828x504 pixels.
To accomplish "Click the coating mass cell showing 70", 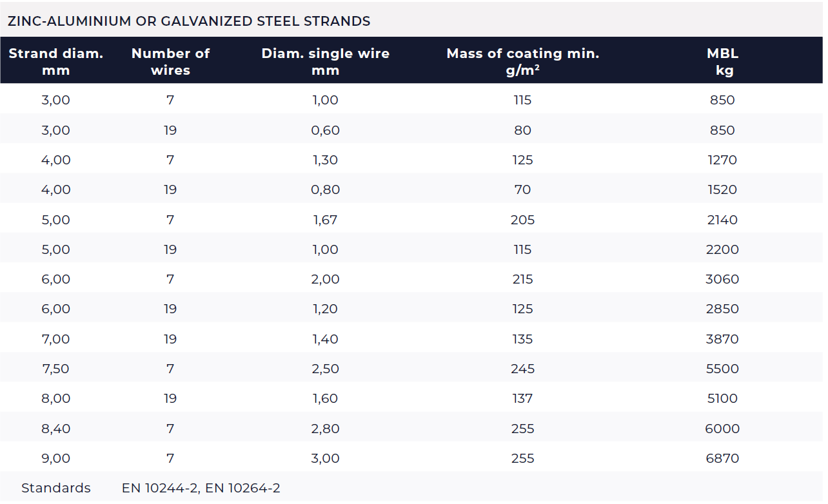I will pos(522,189).
